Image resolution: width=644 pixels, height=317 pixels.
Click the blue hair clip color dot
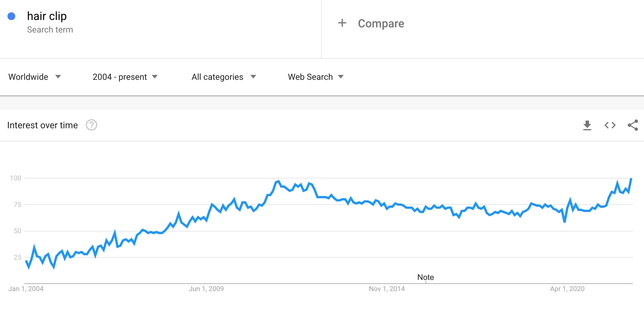pyautogui.click(x=11, y=16)
